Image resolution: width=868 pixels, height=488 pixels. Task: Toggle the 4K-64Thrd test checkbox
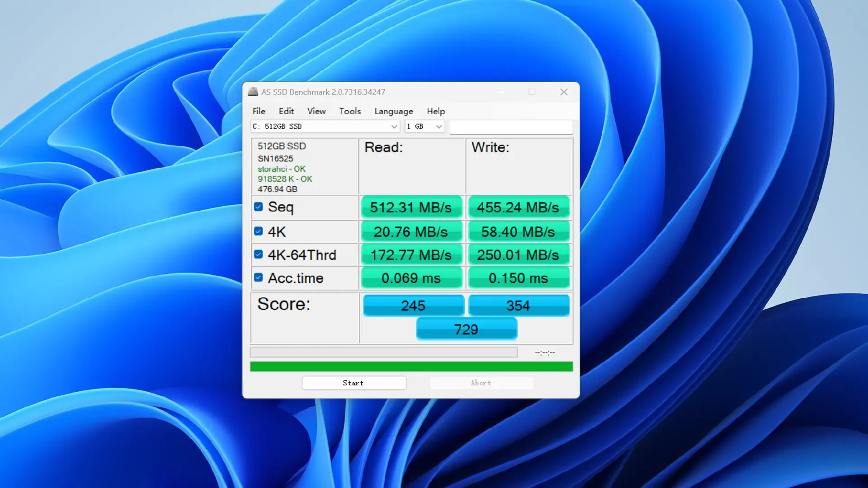point(258,254)
